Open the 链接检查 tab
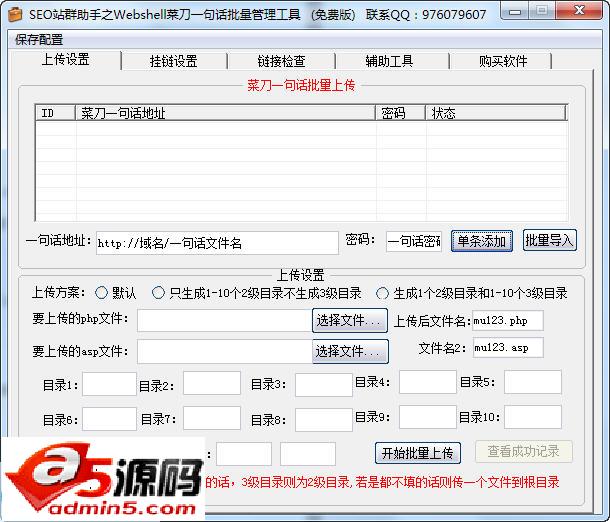 point(281,61)
